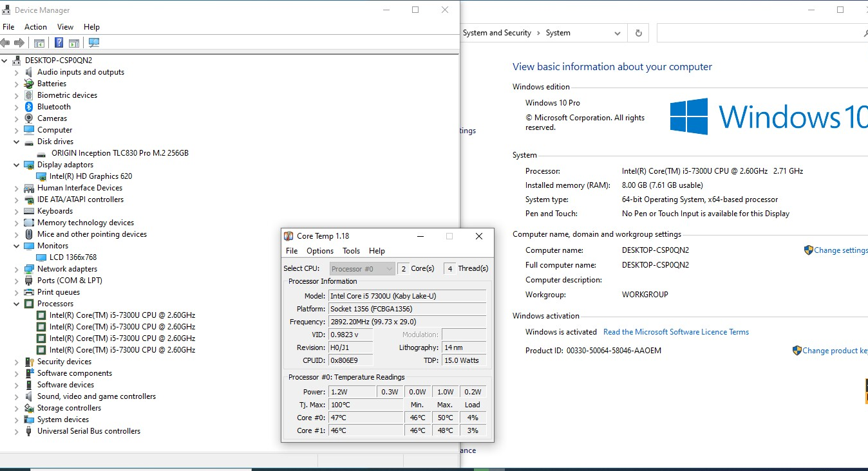Open the Help icon in Device Manager toolbar
The width and height of the screenshot is (868, 471).
(59, 43)
